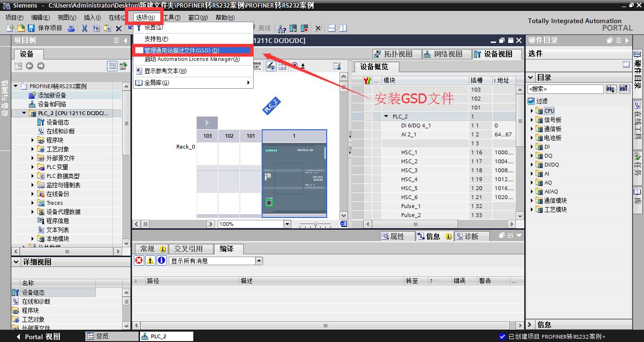
Task: Open the 显示所有消息 message filter dropdown
Action: tap(259, 261)
